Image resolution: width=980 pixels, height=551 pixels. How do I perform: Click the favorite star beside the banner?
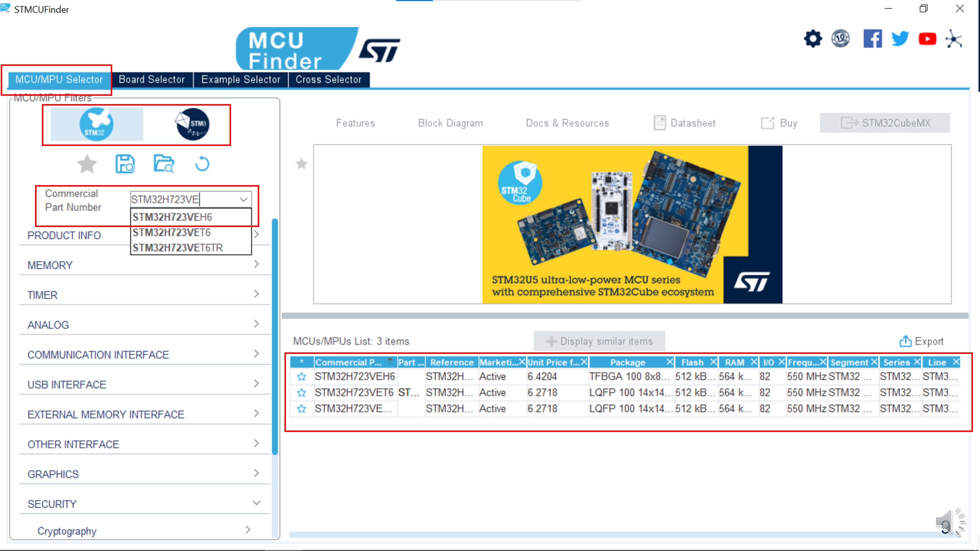[302, 164]
